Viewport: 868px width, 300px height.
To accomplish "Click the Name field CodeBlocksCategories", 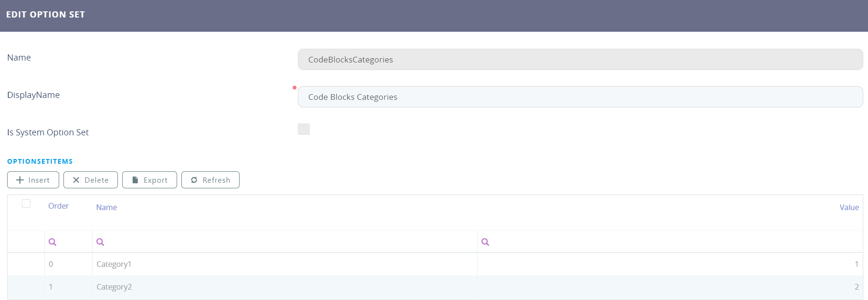I will [580, 60].
